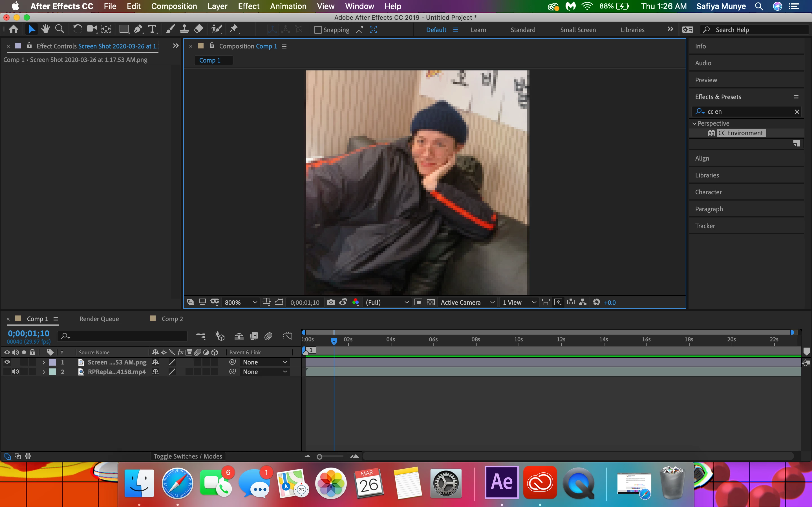The height and width of the screenshot is (507, 812).
Task: Open the 800% magnification dropdown
Action: coord(240,303)
